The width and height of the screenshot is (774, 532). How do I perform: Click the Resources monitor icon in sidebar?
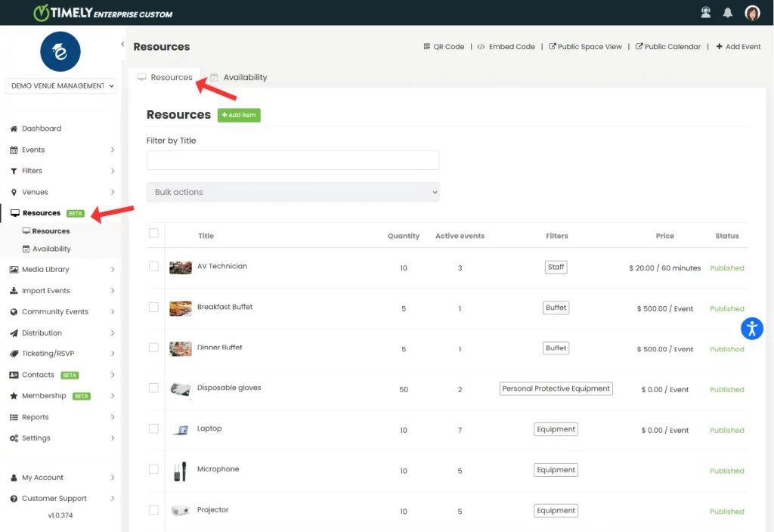click(x=15, y=213)
